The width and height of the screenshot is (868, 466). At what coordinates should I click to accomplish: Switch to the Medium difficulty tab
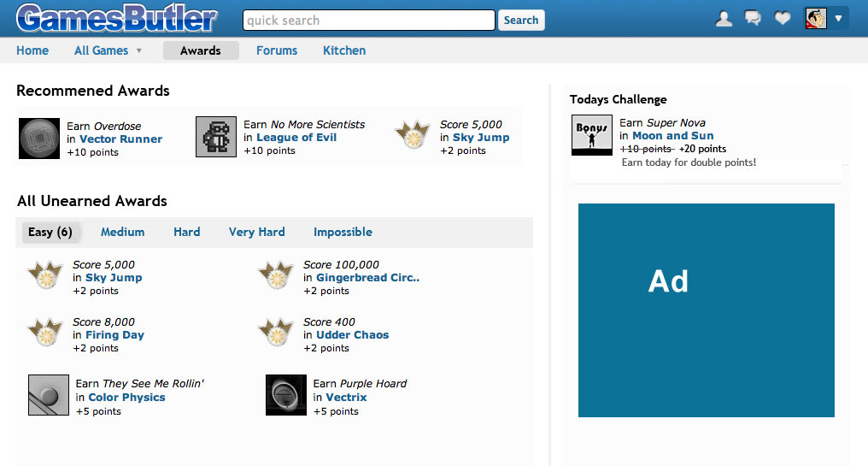point(122,232)
